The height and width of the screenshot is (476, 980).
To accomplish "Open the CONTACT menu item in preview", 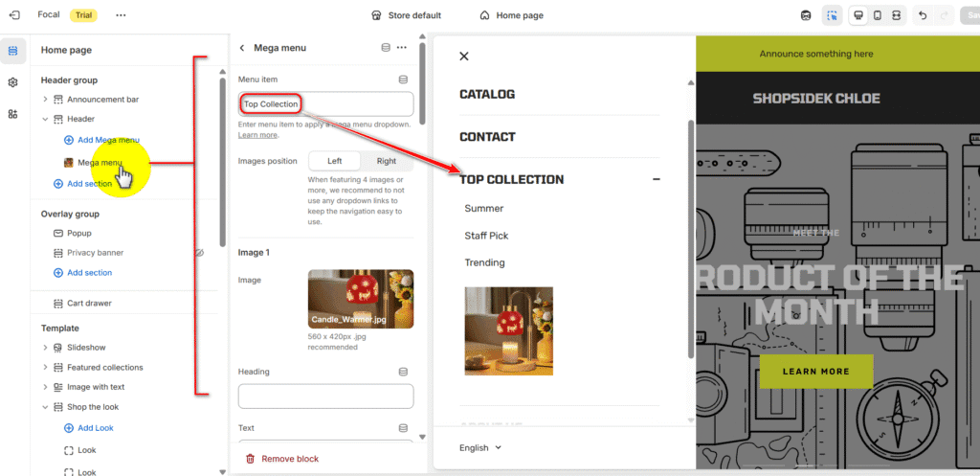I will (487, 137).
